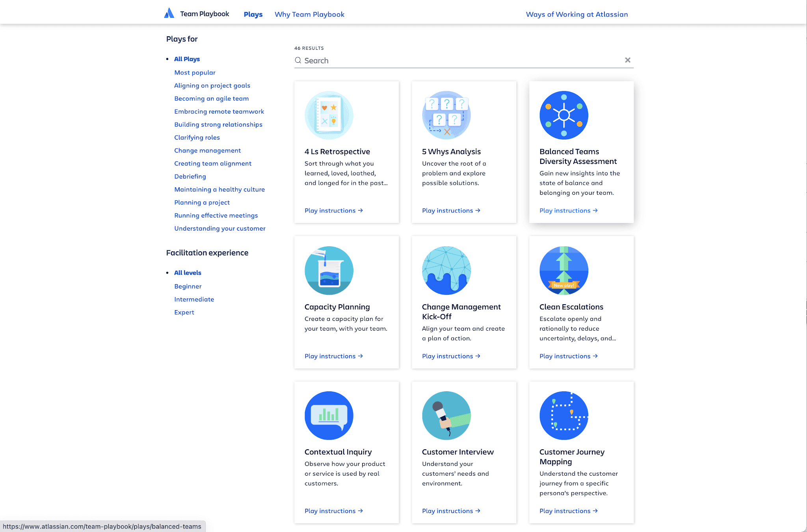
Task: Filter by Running effective meetings
Action: click(x=216, y=215)
